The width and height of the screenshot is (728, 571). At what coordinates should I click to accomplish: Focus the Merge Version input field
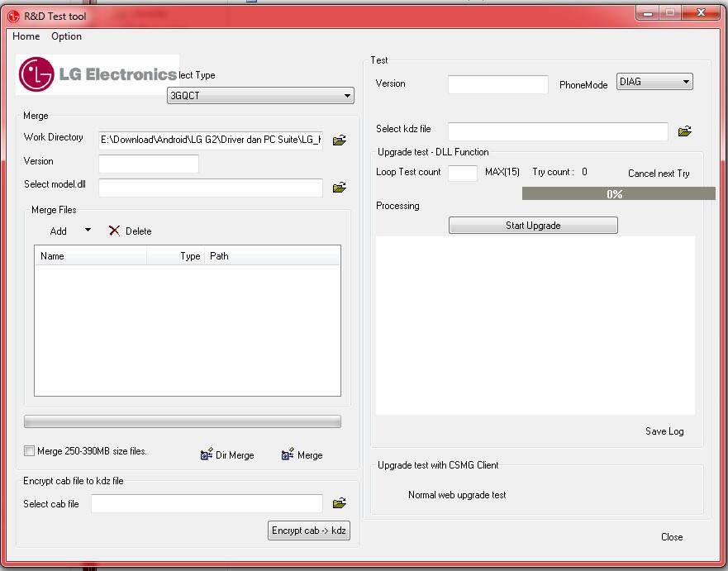[x=149, y=164]
